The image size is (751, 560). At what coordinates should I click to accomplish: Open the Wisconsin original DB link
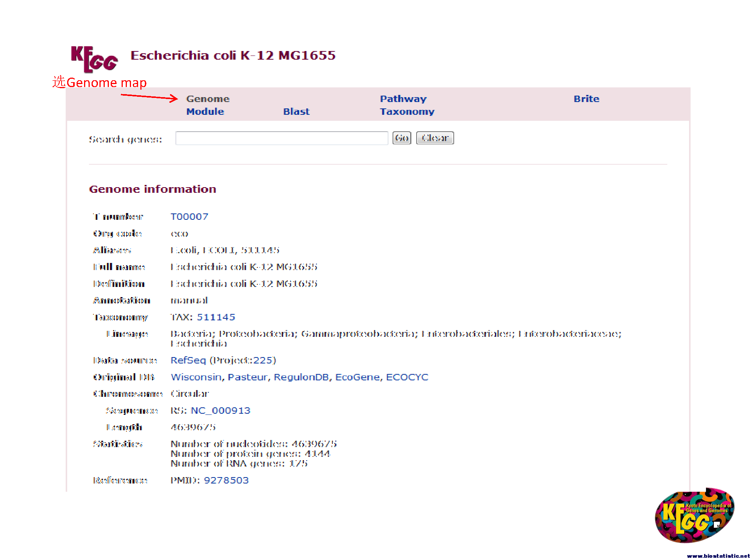click(196, 377)
